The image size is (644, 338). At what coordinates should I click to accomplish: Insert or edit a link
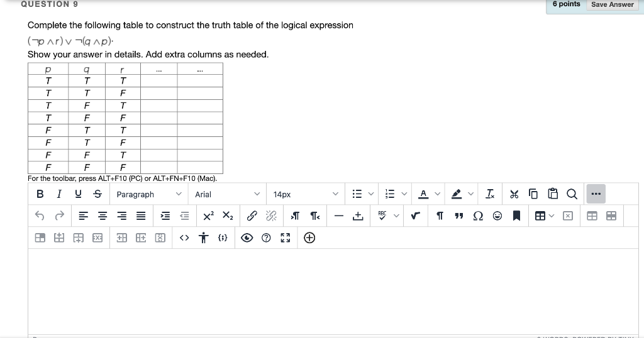252,215
